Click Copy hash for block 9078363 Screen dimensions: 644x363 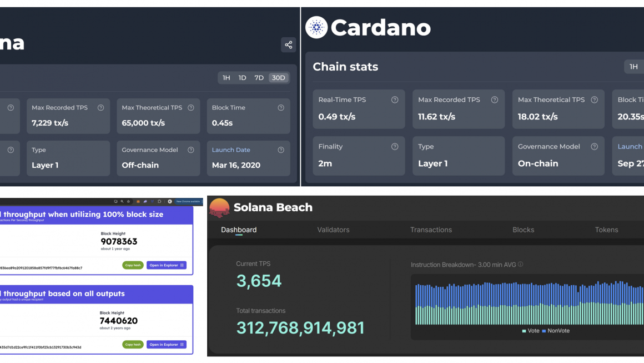(x=133, y=265)
